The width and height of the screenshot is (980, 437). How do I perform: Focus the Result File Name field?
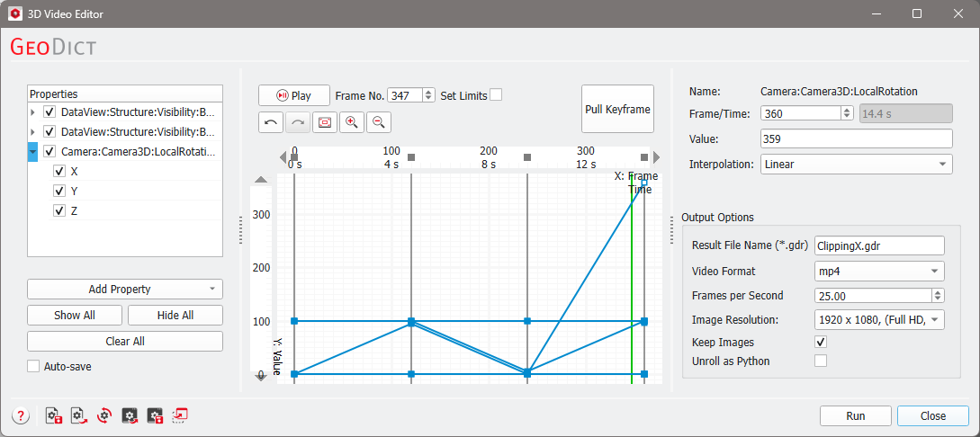[x=879, y=246]
